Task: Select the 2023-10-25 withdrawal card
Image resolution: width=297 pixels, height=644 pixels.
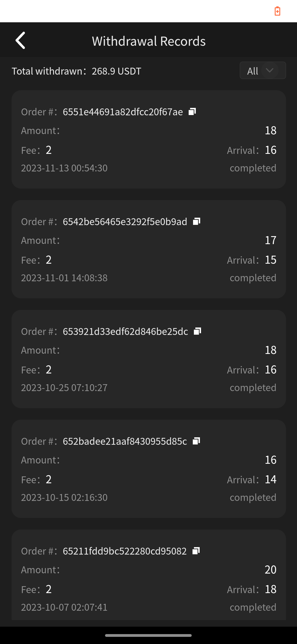Action: 148,359
